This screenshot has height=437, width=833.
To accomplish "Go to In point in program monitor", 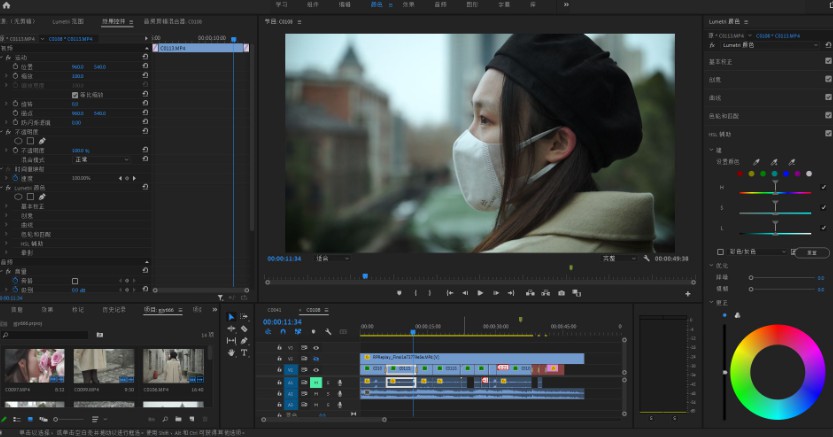I will 449,293.
